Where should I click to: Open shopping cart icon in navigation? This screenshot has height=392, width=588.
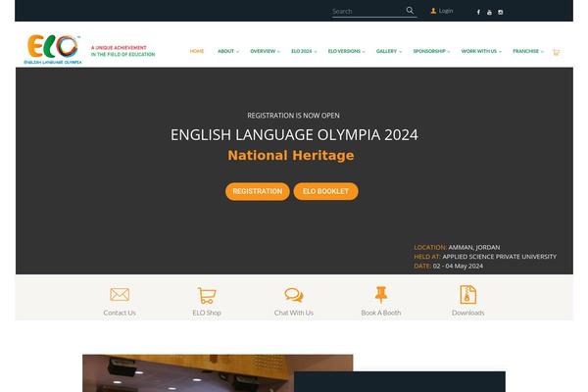coord(556,52)
